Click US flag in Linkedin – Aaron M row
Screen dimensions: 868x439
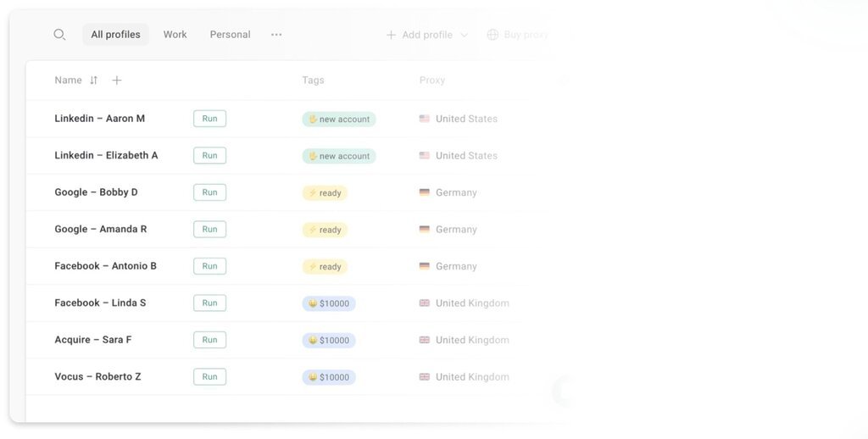pos(425,119)
